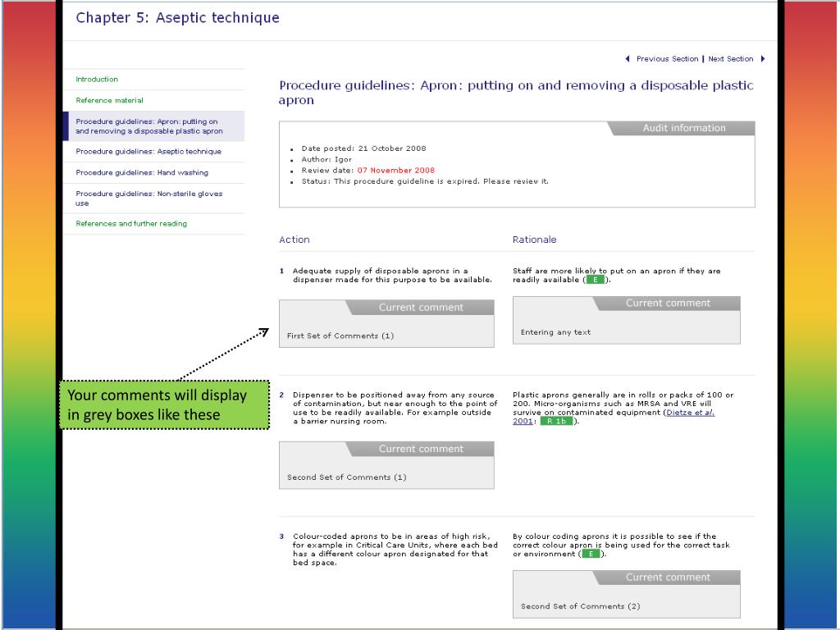Follow the Dietze et al. 2001 reference link
Image resolution: width=840 pixels, height=630 pixels.
pyautogui.click(x=689, y=413)
